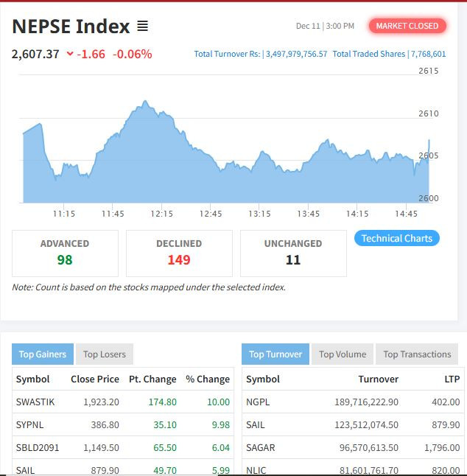
Task: Click the Unchanged count box showing 11
Action: (293, 253)
